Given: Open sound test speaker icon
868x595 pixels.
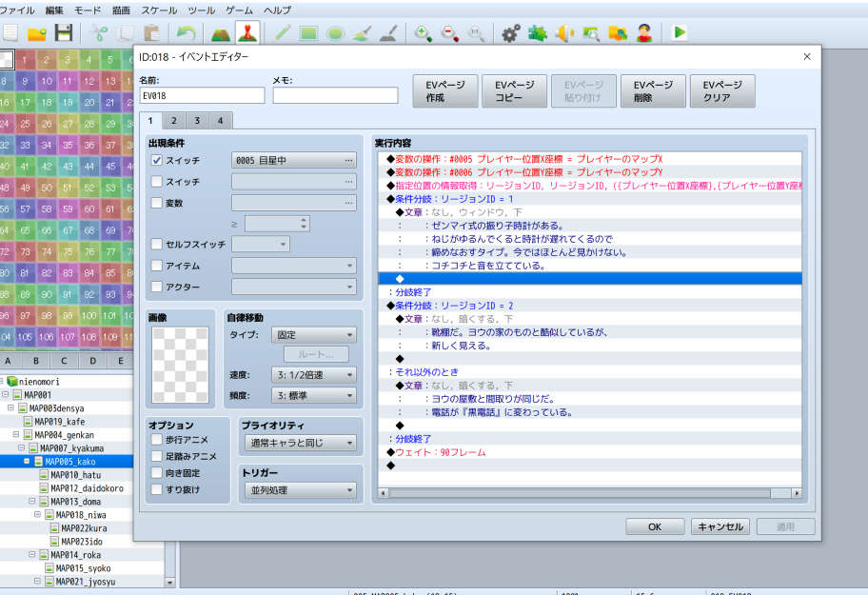Looking at the screenshot, I should click(564, 33).
